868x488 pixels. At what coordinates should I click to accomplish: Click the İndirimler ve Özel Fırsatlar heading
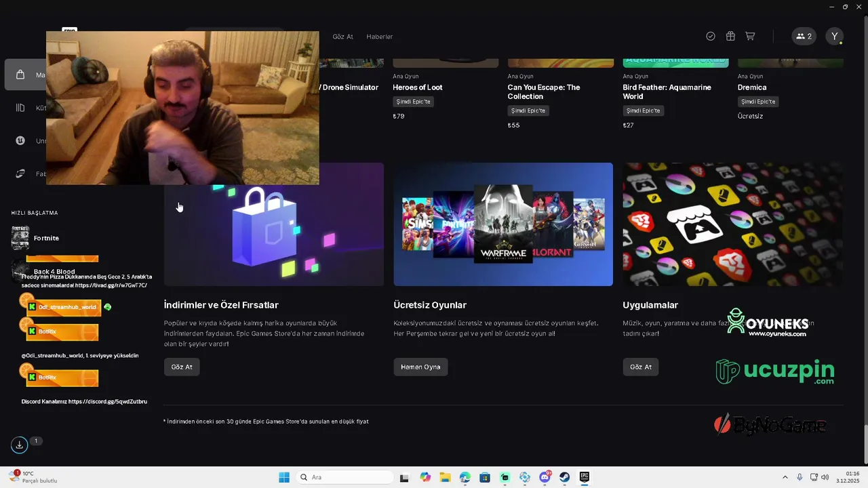coord(221,305)
